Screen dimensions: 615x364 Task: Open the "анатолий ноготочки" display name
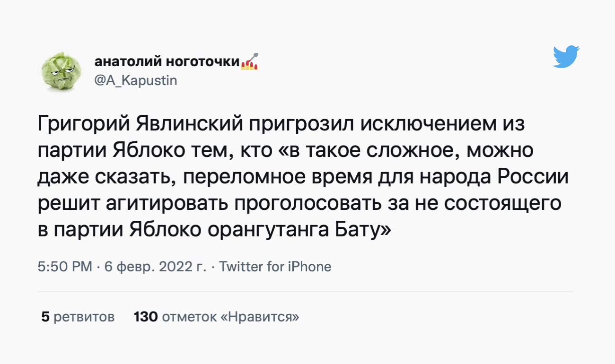pos(167,62)
